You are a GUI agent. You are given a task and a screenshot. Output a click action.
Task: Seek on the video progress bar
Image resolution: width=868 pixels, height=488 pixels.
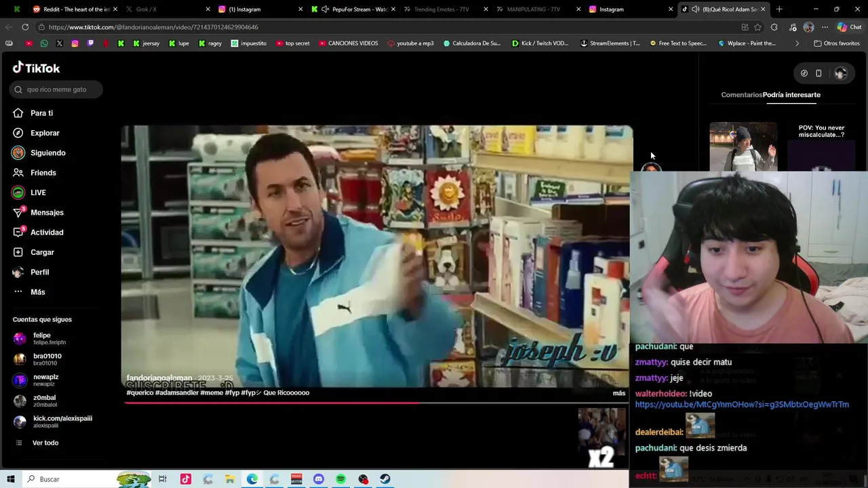[x=376, y=403]
